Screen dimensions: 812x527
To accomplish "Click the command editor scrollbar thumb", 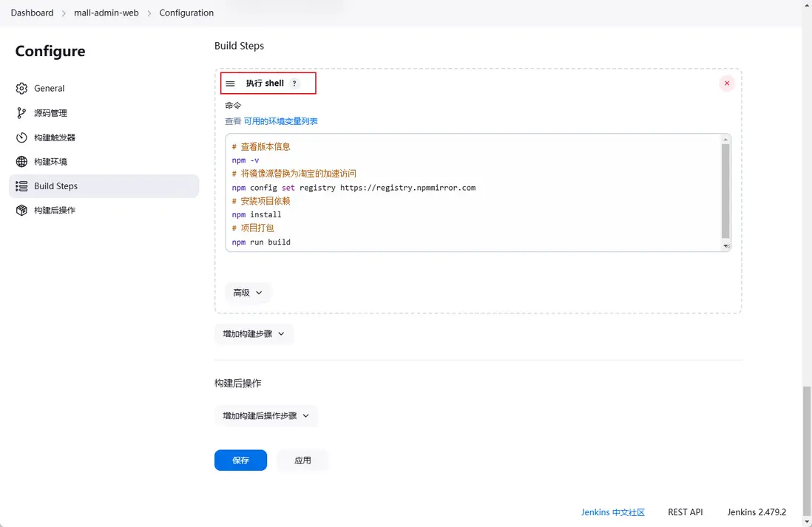I will (725, 191).
